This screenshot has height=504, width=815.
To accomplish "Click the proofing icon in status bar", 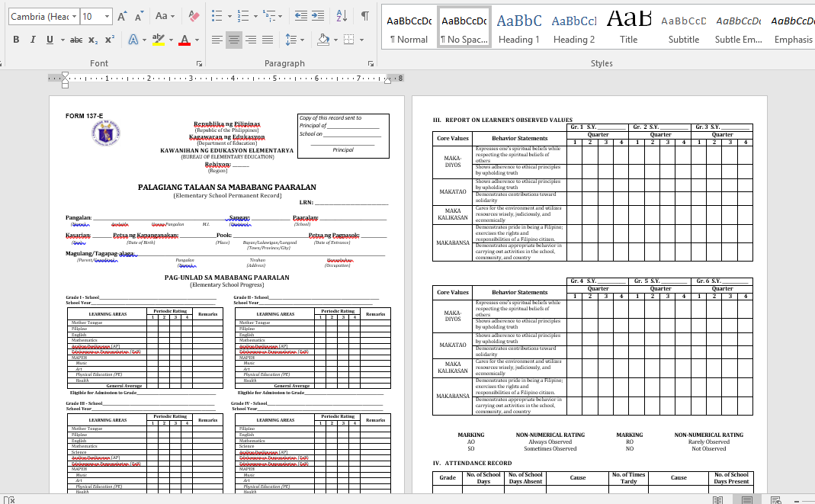I will [x=9, y=499].
